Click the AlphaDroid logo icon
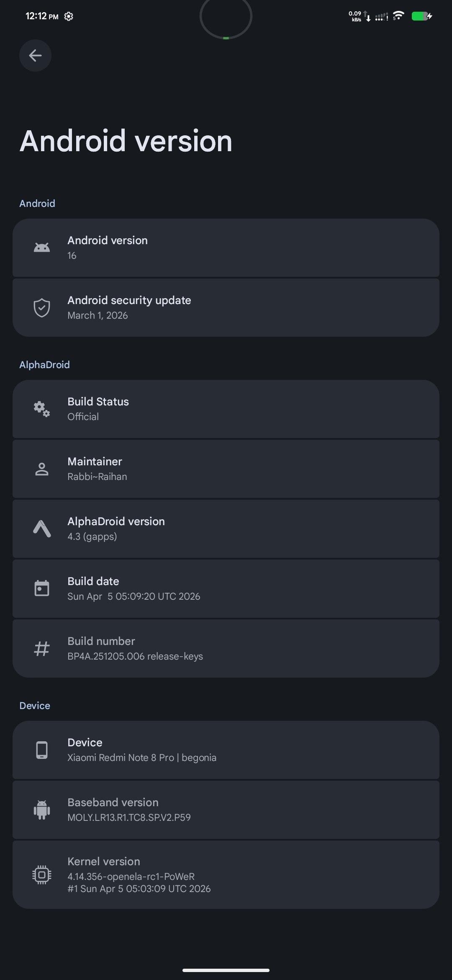Screen dimensions: 452x980 [x=42, y=529]
